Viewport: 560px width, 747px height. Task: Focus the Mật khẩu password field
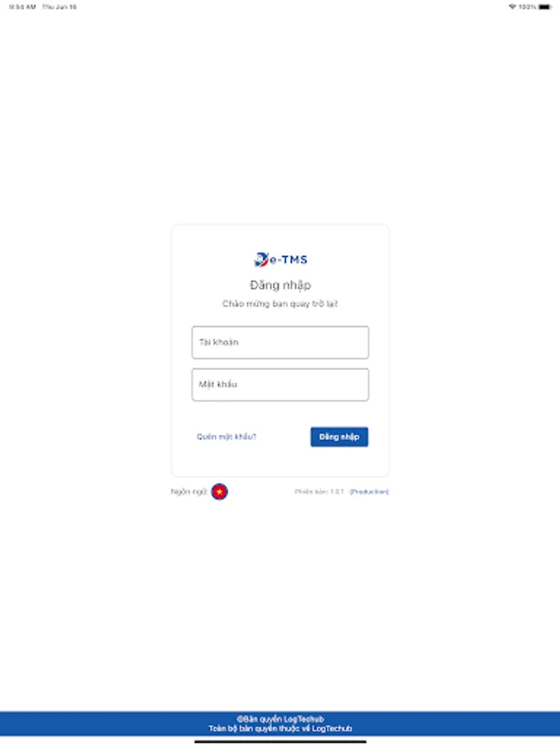click(280, 384)
